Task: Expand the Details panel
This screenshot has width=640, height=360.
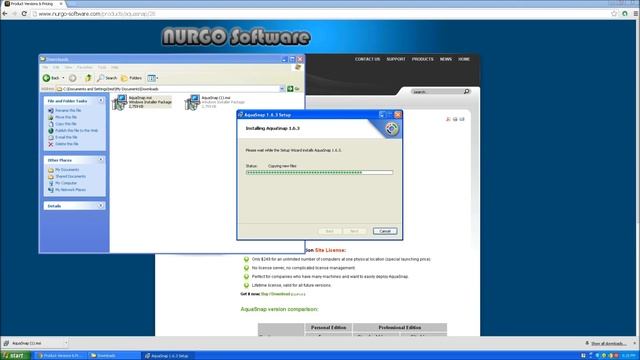Action: (x=100, y=206)
